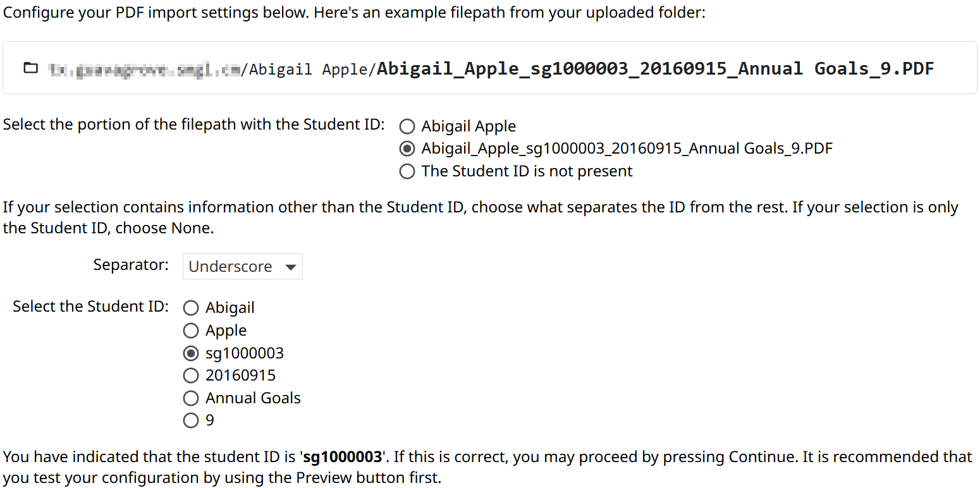Open the Separator dropdown showing Underscore
980x488 pixels.
pos(242,267)
